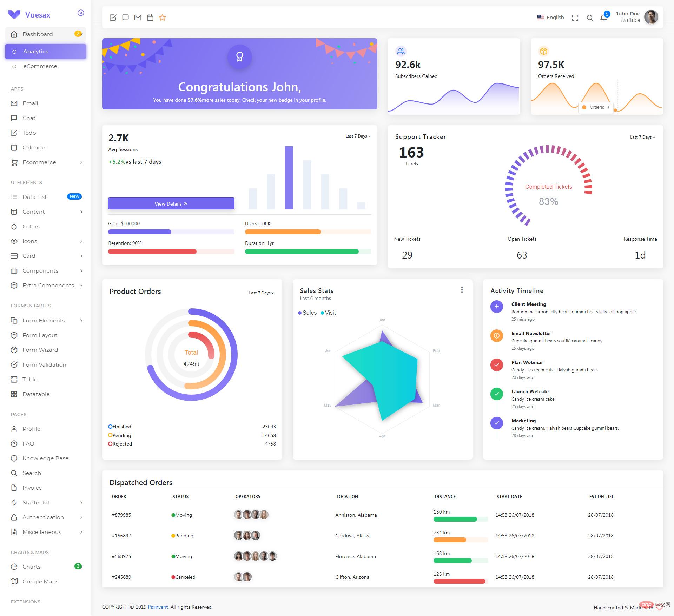
Task: Open the calendar shortcut icon in top bar
Action: tap(150, 18)
